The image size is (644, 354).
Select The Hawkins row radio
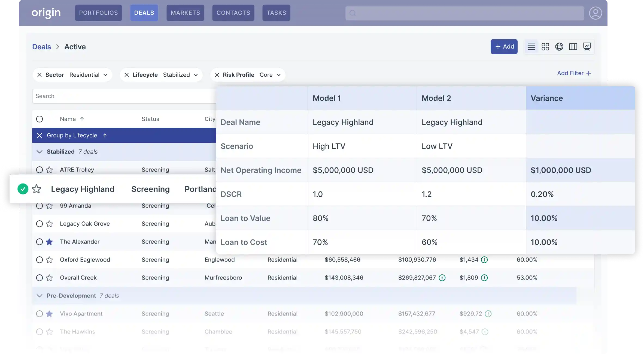click(x=40, y=332)
